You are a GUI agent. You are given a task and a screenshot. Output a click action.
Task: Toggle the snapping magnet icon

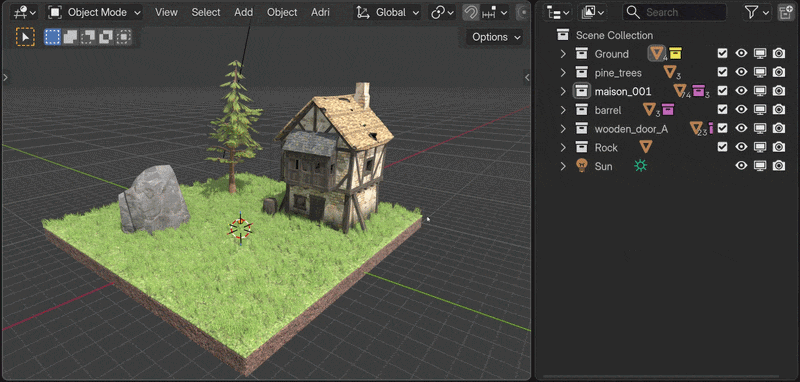(470, 12)
